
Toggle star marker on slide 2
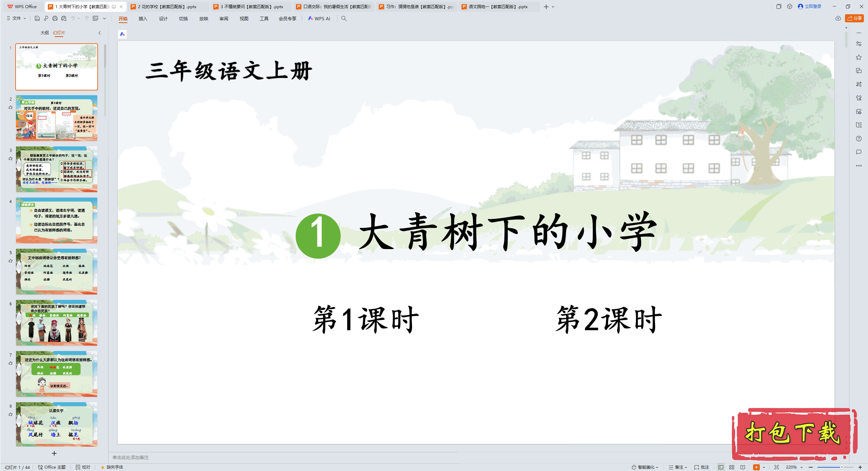pos(11,107)
